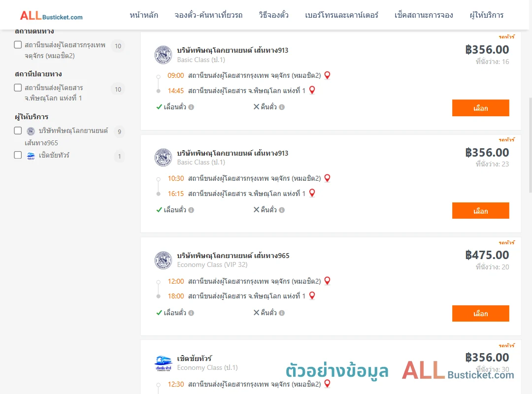Open the ALL Busticket.com logo home link
Screen dimensions: 532x394
point(51,16)
